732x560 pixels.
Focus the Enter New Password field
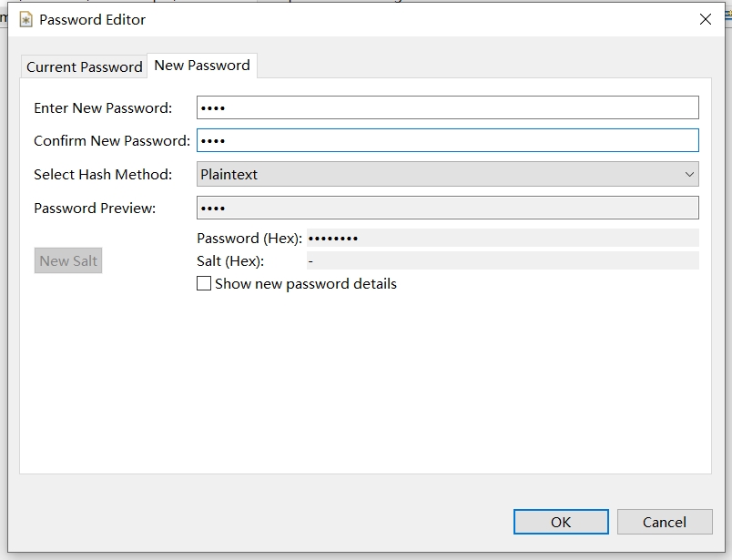point(447,107)
